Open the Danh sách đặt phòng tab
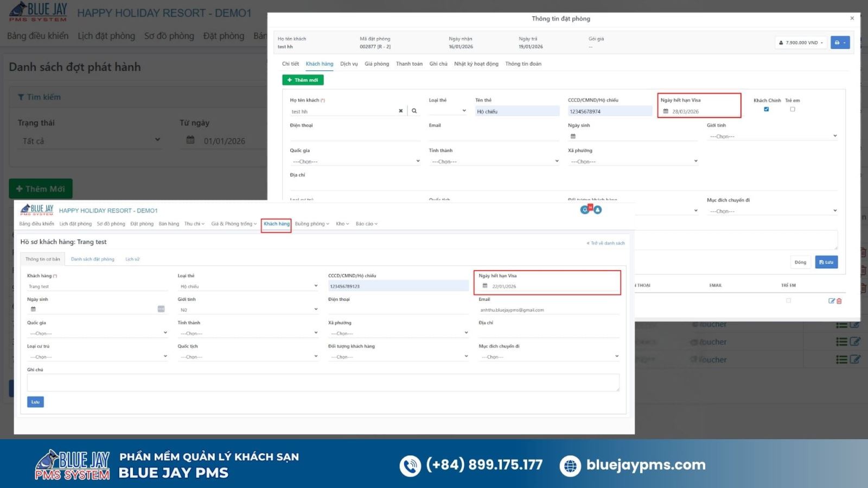The image size is (868, 488). [93, 259]
